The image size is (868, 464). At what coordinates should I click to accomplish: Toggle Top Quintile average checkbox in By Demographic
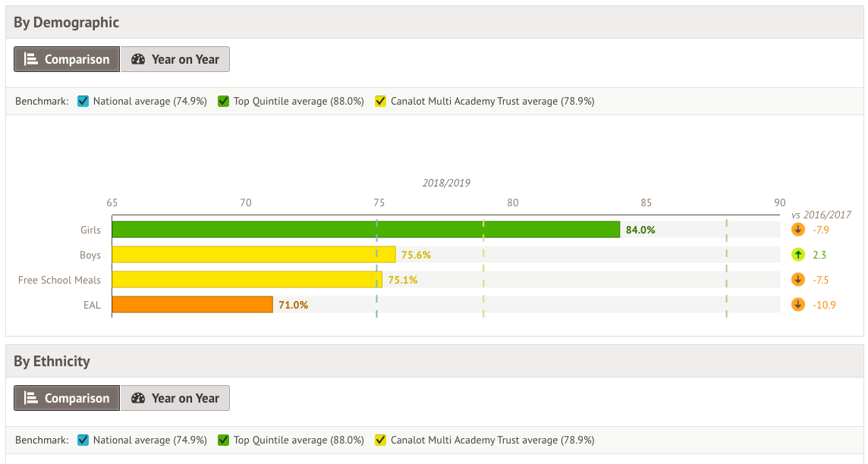coord(224,101)
